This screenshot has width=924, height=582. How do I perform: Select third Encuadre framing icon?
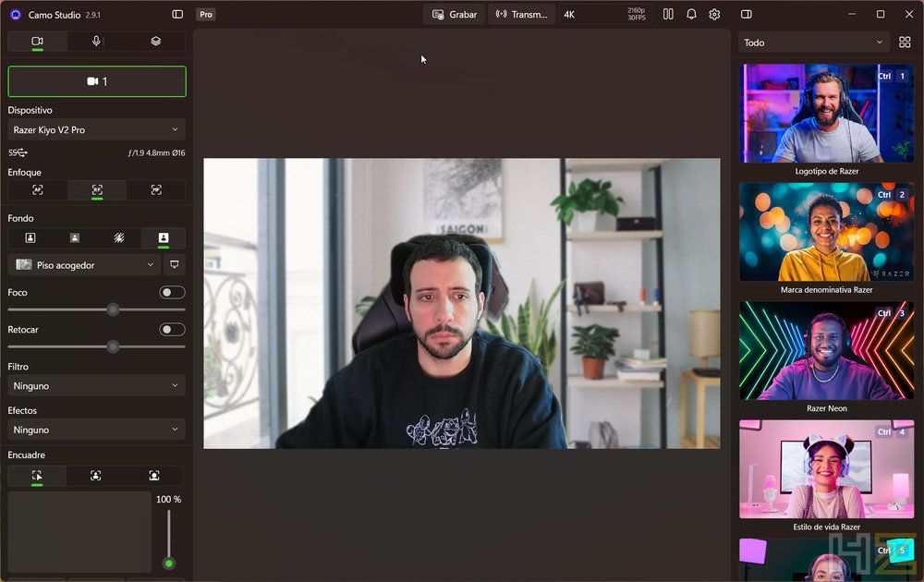(x=153, y=476)
